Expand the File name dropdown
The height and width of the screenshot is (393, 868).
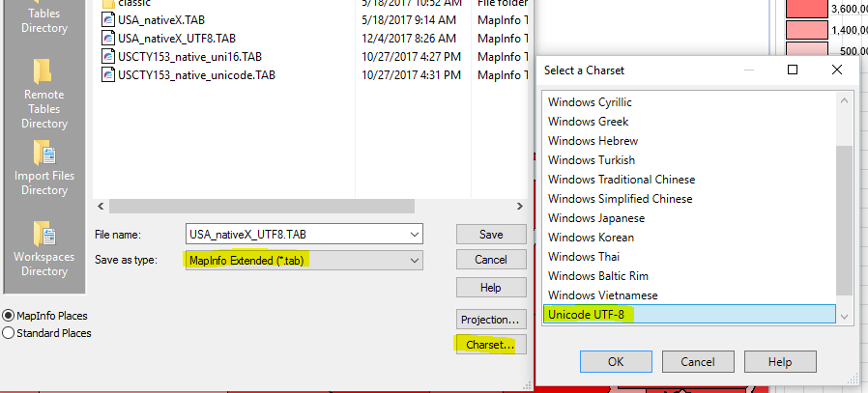[x=415, y=235]
